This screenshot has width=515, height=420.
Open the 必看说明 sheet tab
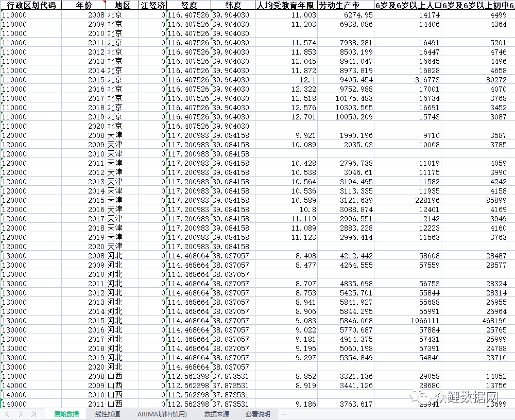tap(257, 414)
